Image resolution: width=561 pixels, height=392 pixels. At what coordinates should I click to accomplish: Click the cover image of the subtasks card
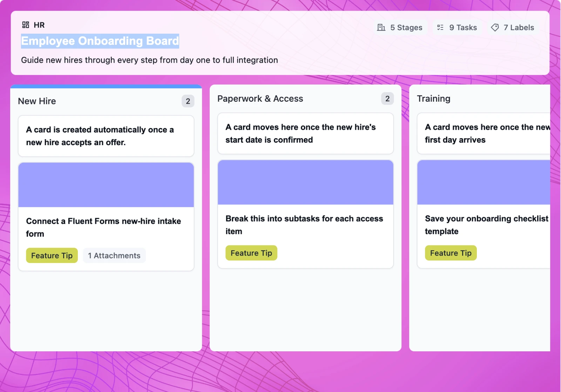pyautogui.click(x=305, y=182)
